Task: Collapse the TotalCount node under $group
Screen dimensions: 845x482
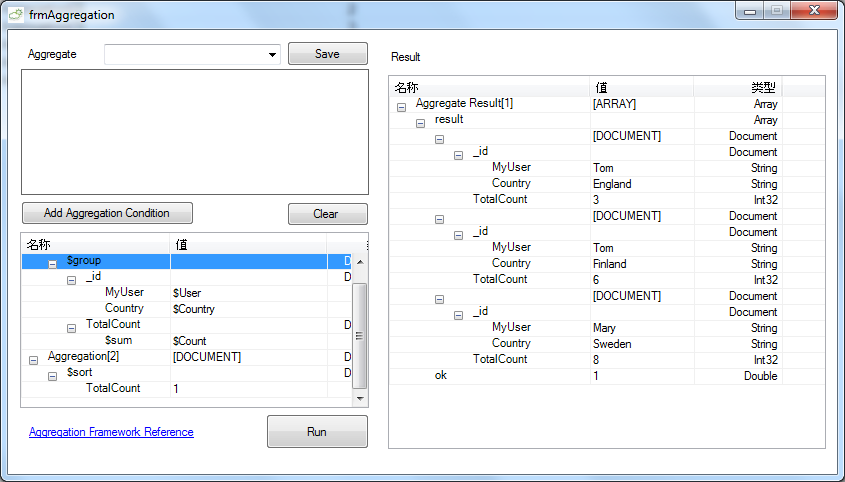Action: coord(71,328)
